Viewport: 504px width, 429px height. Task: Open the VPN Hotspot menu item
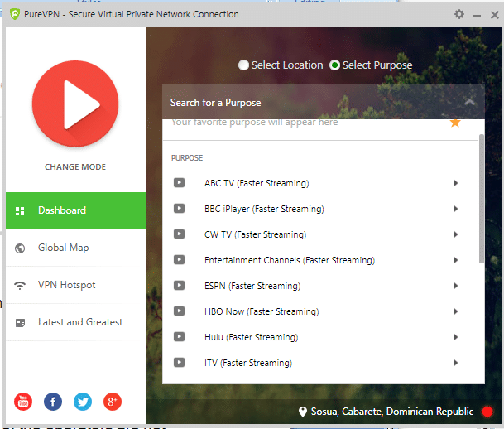tap(75, 285)
